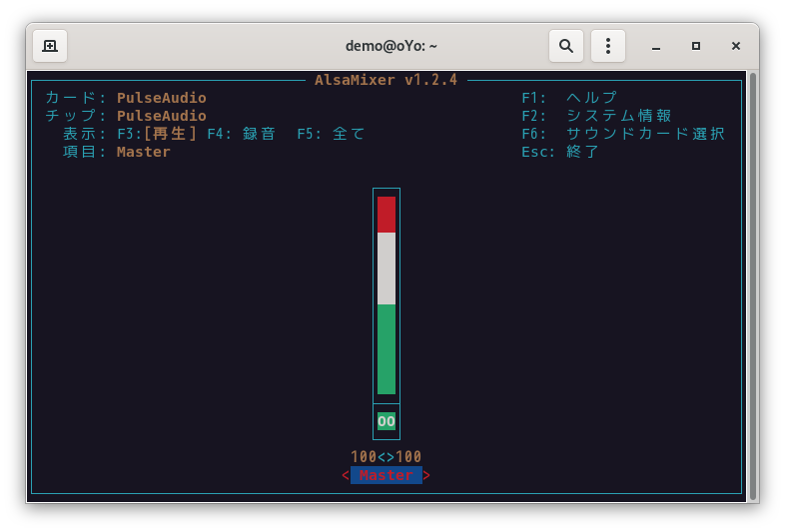Switch to the F4 録音 capture view
785x532 pixels.
[241, 134]
